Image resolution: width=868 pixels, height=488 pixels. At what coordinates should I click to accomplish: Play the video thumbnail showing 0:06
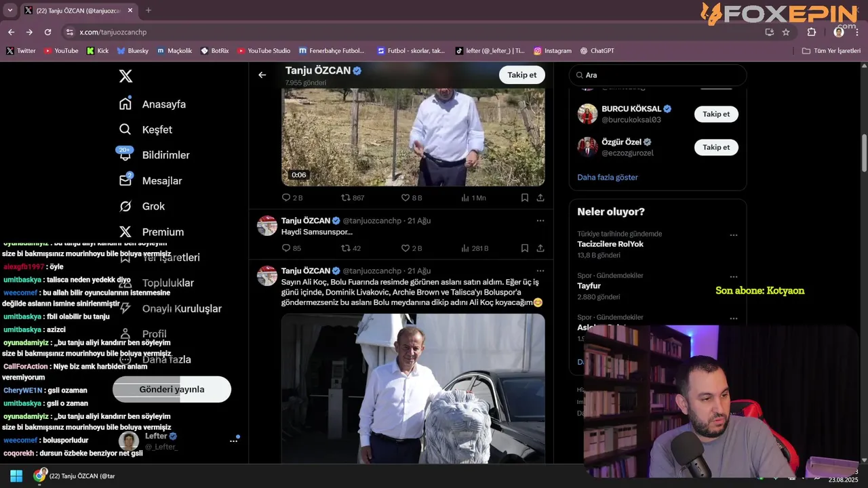(413, 137)
